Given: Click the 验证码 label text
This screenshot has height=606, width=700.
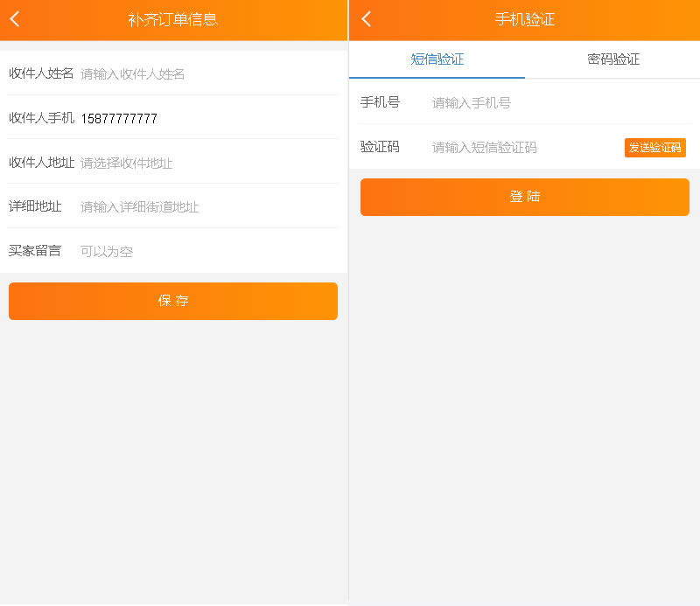Looking at the screenshot, I should [x=380, y=147].
